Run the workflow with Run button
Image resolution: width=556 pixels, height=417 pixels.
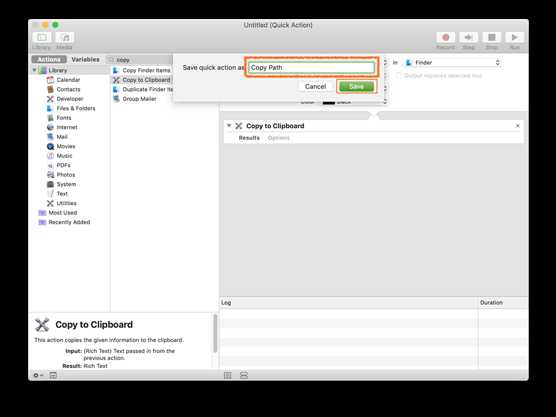click(x=515, y=37)
